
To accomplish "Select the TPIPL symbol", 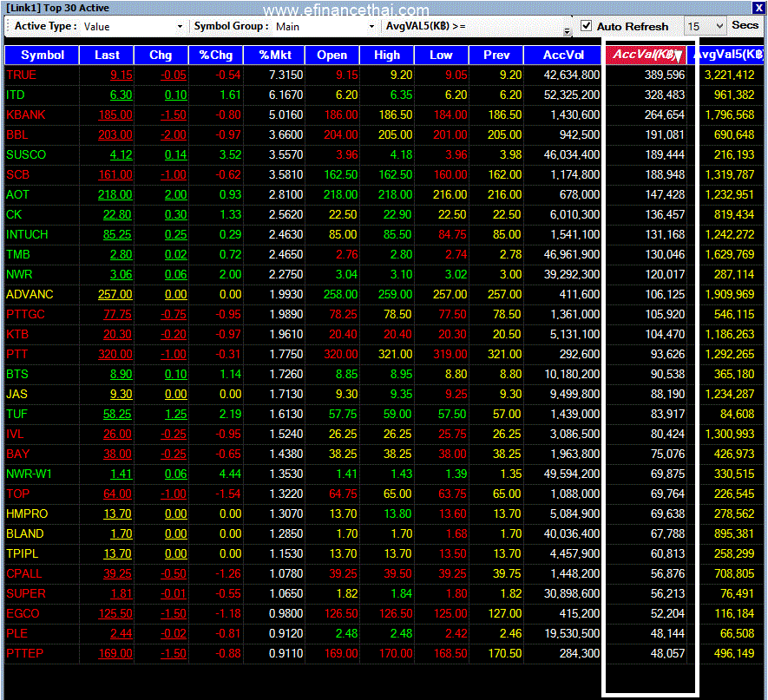I will click(x=22, y=553).
